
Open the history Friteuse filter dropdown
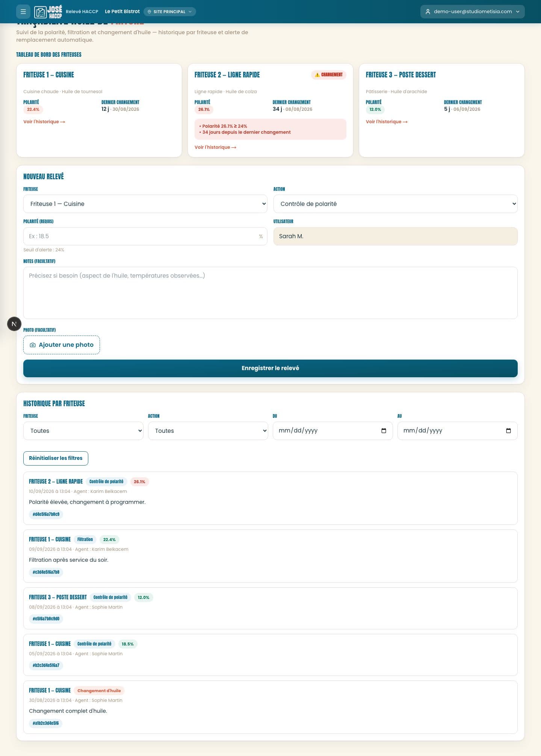point(83,431)
